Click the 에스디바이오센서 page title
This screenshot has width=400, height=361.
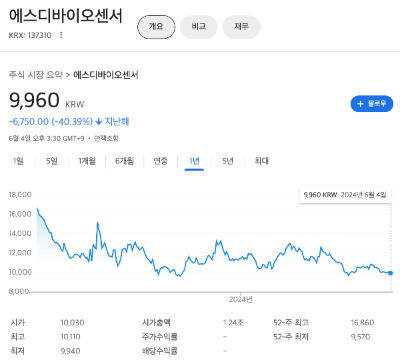[x=66, y=15]
